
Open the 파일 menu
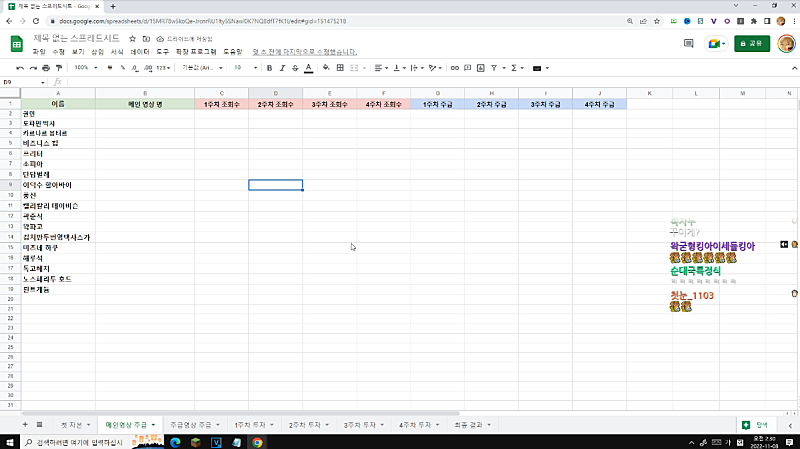click(39, 52)
